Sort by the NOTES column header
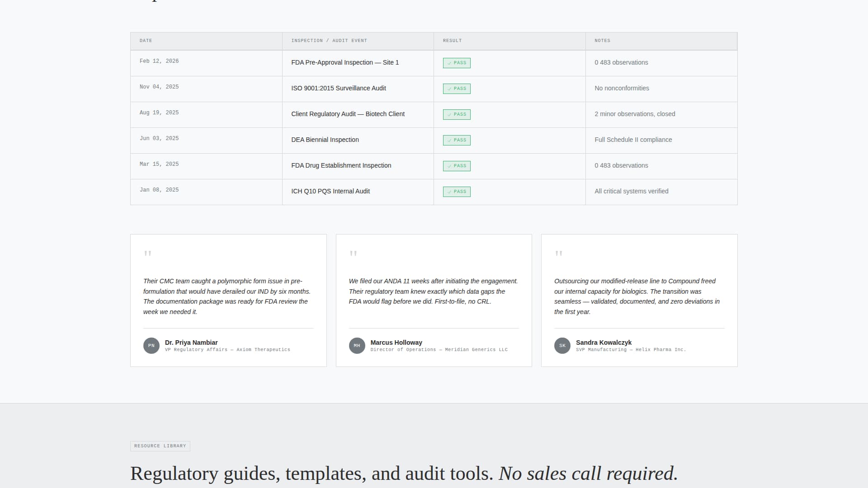The height and width of the screenshot is (488, 868). 602,41
